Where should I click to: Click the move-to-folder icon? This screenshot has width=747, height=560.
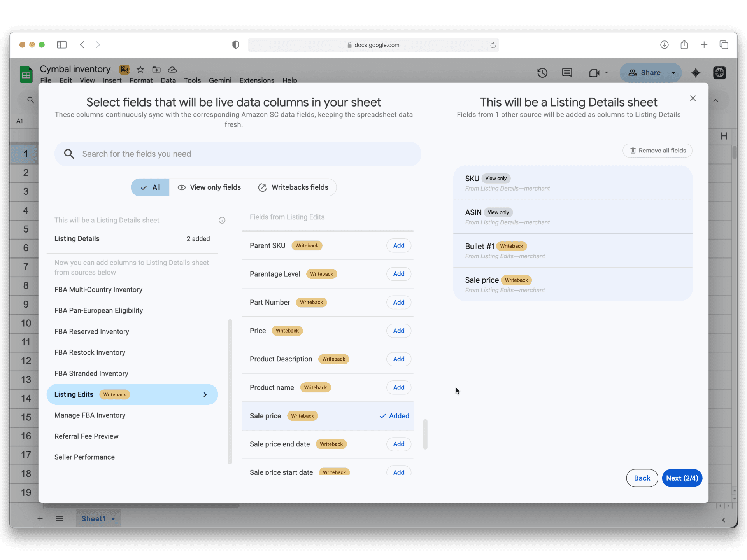(x=156, y=70)
